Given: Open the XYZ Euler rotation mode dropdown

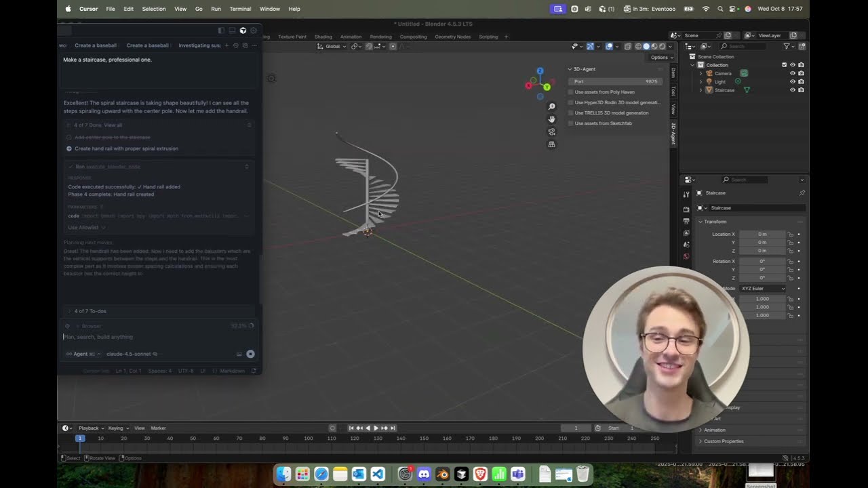Looking at the screenshot, I should [x=763, y=289].
